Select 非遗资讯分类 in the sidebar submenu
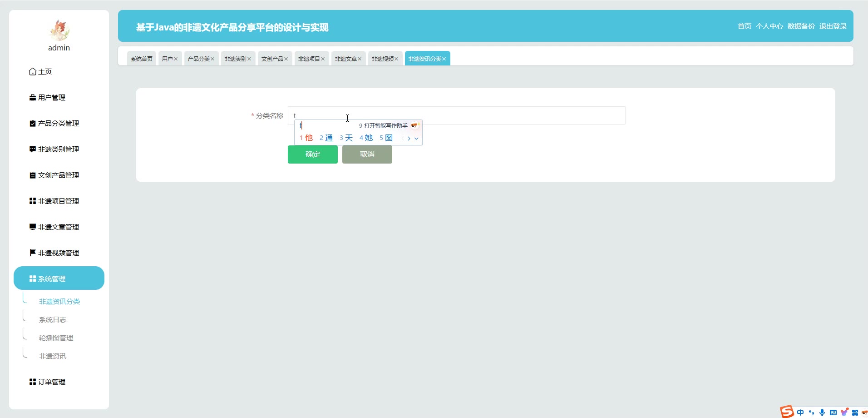Screen dimensions: 868x418 (59, 302)
